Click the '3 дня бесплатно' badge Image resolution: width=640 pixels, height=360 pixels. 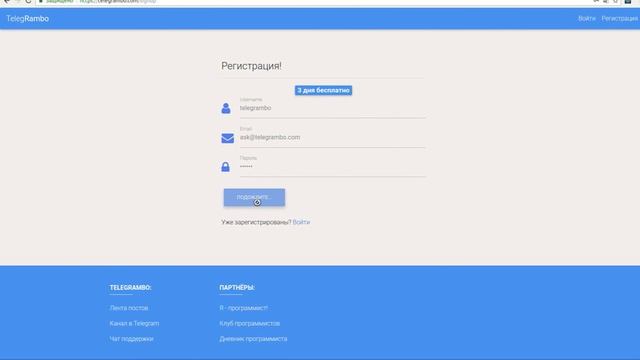[x=323, y=90]
